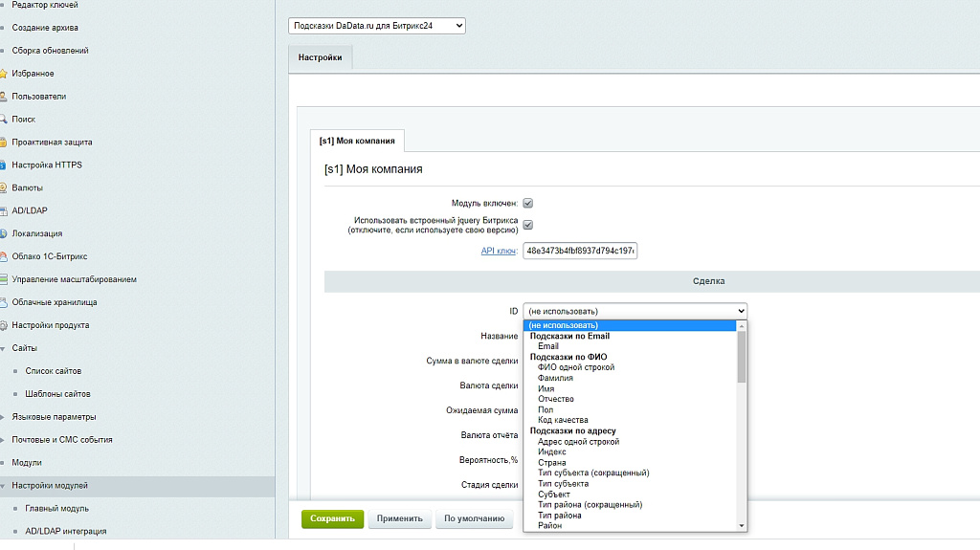Choose ФИО одной строкой option in list
Viewport: 980px width, 550px height.
[x=576, y=367]
